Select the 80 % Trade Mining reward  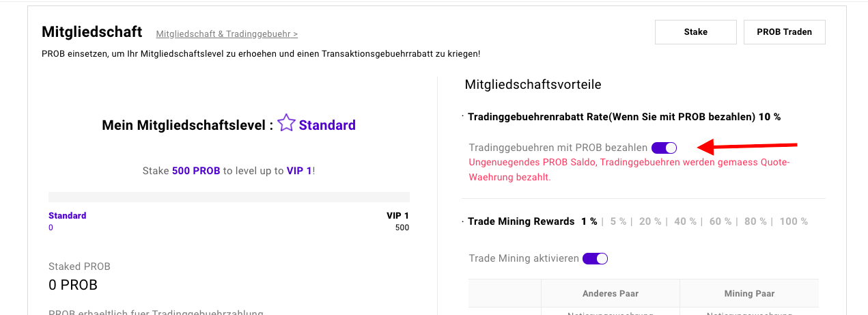[x=755, y=221]
